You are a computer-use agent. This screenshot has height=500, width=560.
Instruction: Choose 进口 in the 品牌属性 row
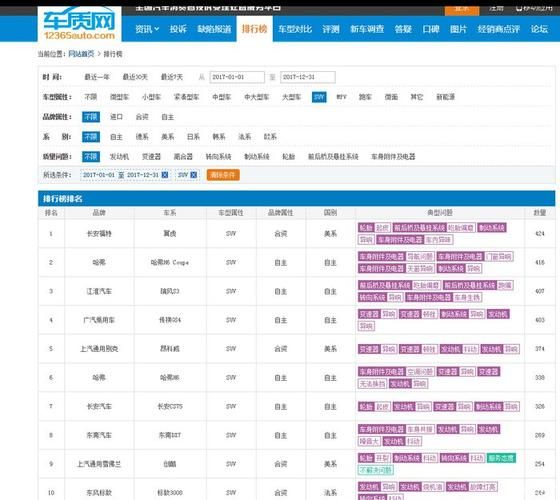click(116, 117)
